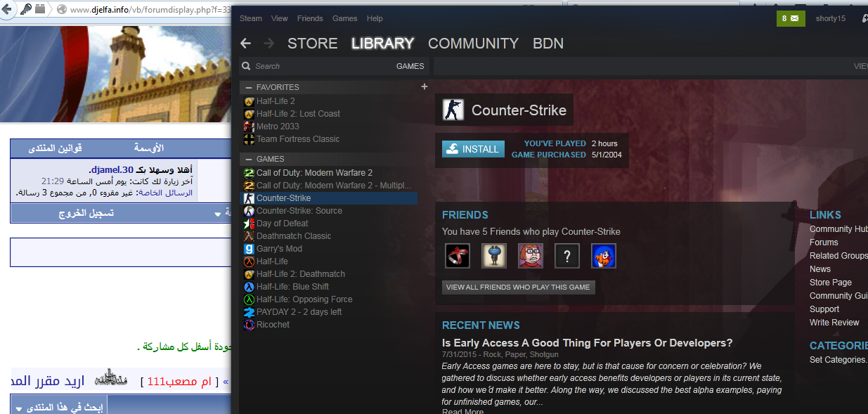Click the Counter-Strike icon in the game header

(x=453, y=110)
